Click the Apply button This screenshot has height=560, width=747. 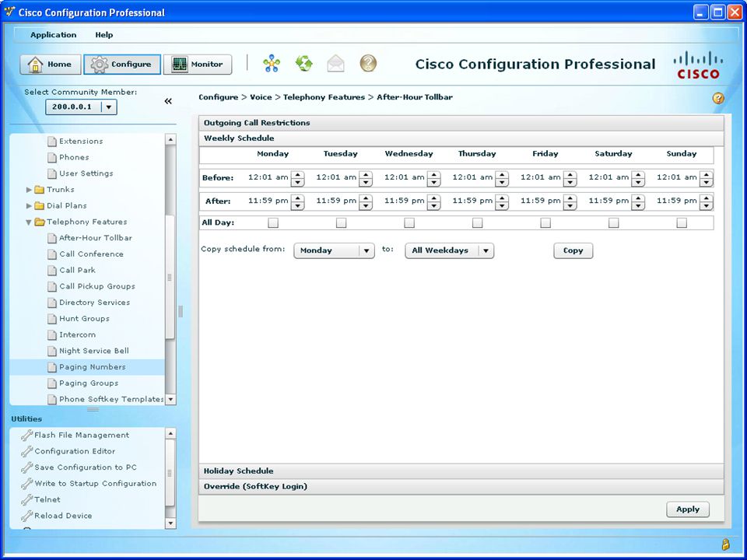click(687, 509)
